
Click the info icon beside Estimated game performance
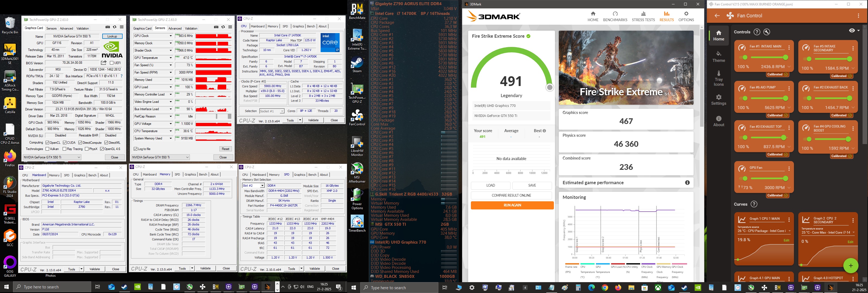click(x=687, y=183)
